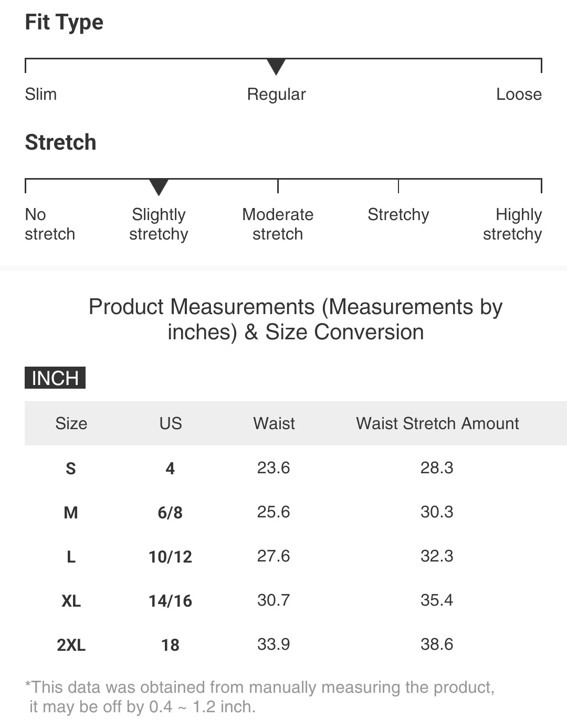
Task: Click the Loose fit label
Action: tap(519, 95)
